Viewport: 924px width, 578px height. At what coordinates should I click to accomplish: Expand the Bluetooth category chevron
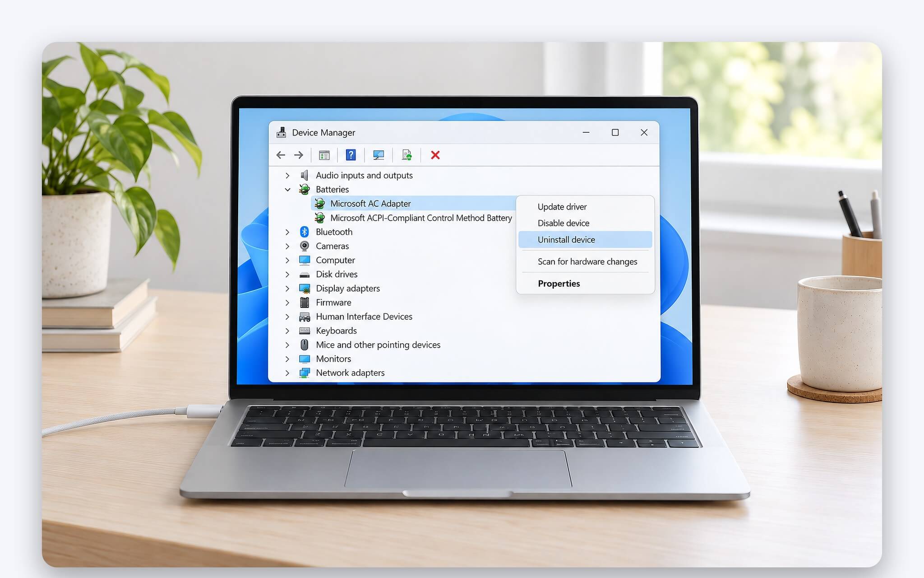point(287,232)
